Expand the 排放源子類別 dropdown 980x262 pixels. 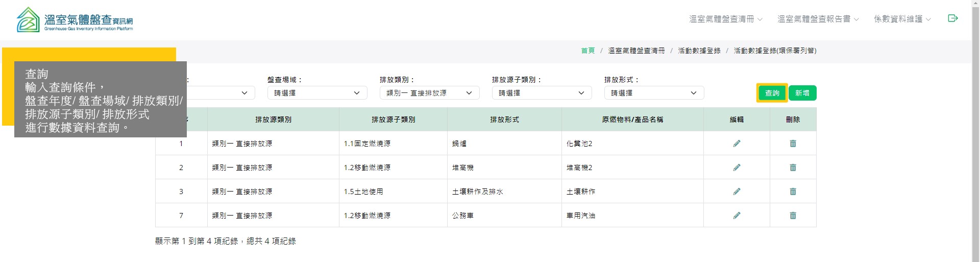542,93
